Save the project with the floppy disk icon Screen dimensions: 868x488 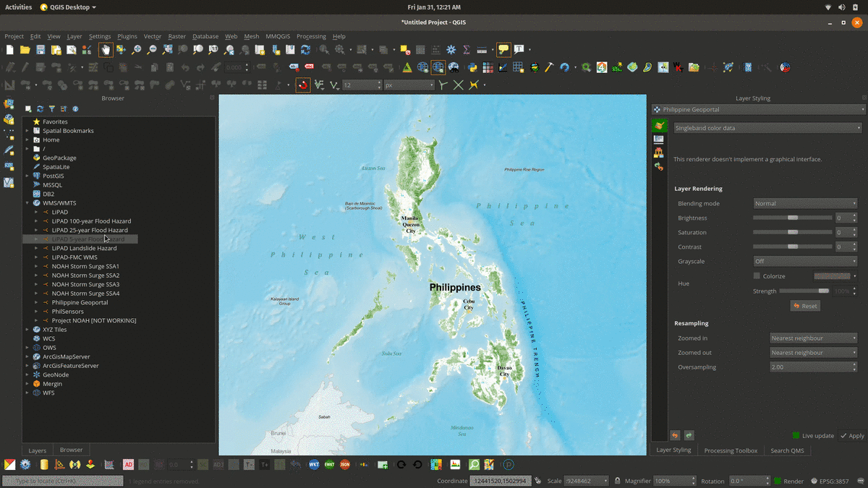41,50
